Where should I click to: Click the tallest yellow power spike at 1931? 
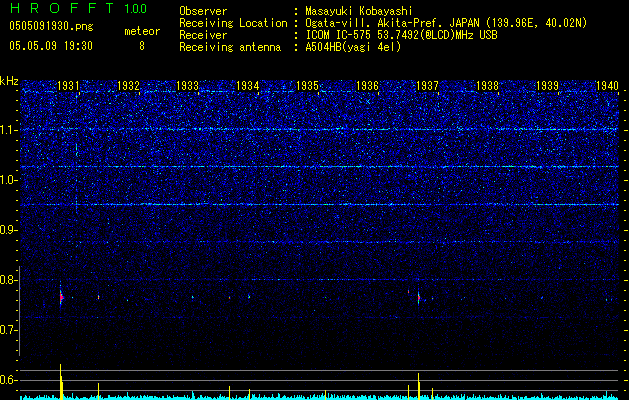[x=61, y=381]
